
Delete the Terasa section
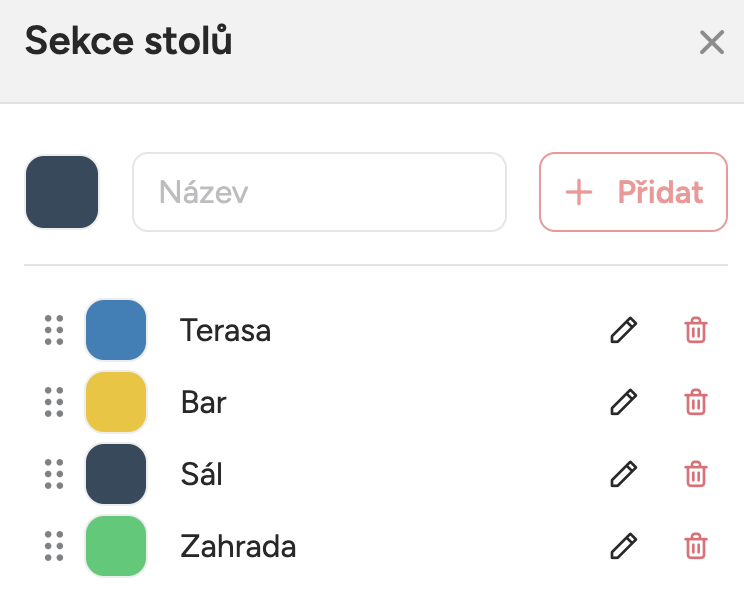point(696,330)
